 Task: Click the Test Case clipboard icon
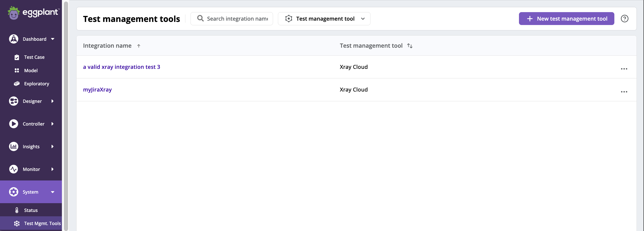[17, 57]
